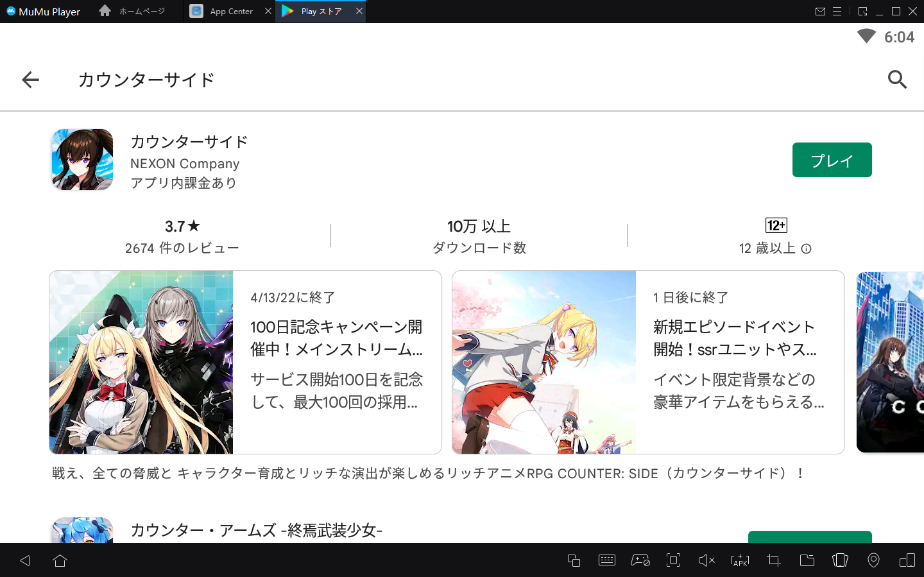Switch to the ホームページ tab
This screenshot has height=577, width=924.
(x=133, y=11)
